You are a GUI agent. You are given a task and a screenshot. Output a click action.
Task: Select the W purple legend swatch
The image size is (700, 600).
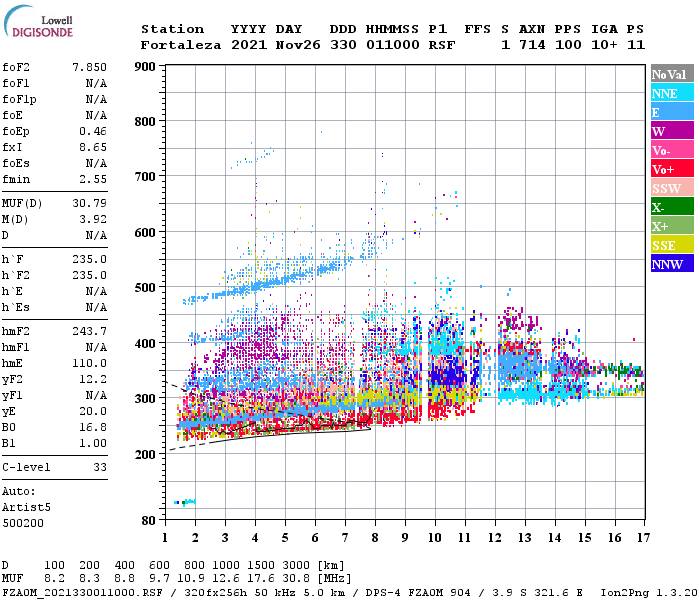672,131
